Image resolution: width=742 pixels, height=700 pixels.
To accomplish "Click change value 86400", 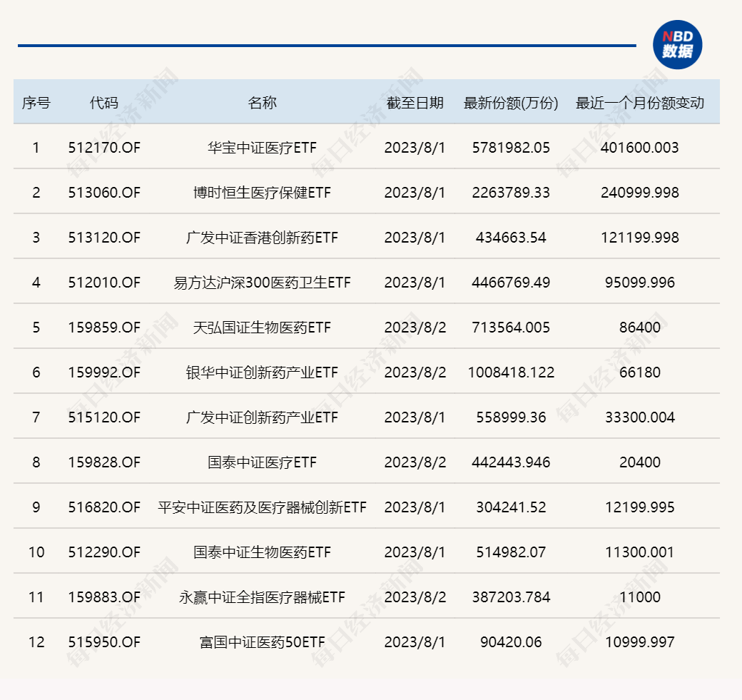I will 640,328.
